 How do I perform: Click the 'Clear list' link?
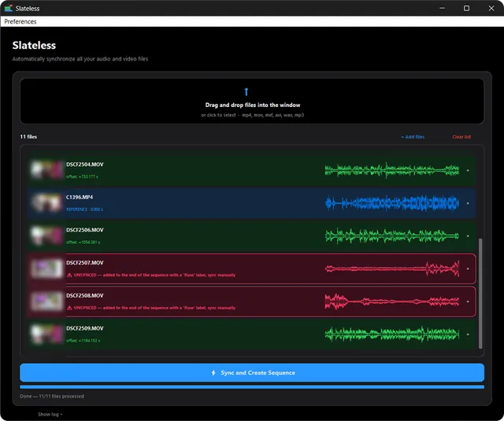(461, 137)
